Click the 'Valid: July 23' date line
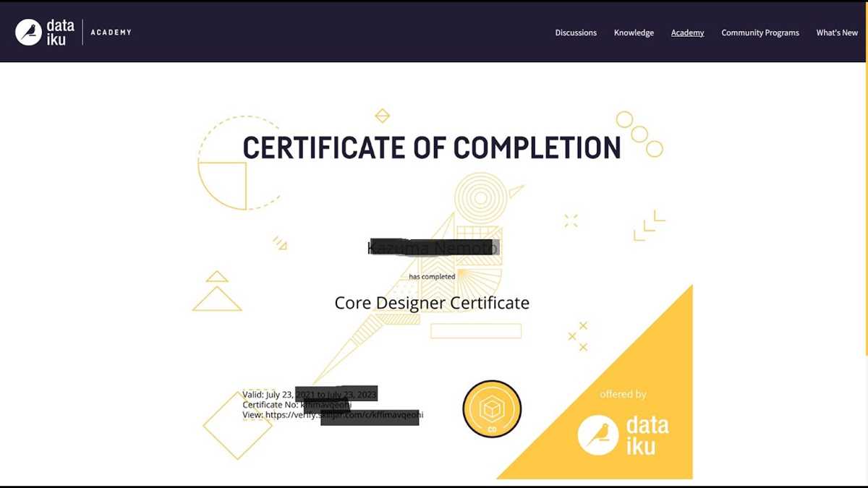 [x=310, y=395]
